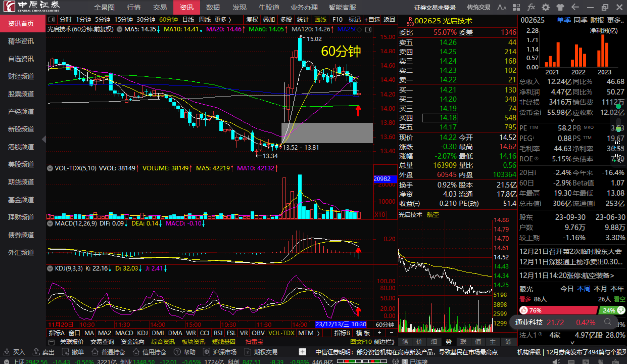Switch to 日线 daily period tab
Screen dimensions: 627x364
pyautogui.click(x=188, y=20)
